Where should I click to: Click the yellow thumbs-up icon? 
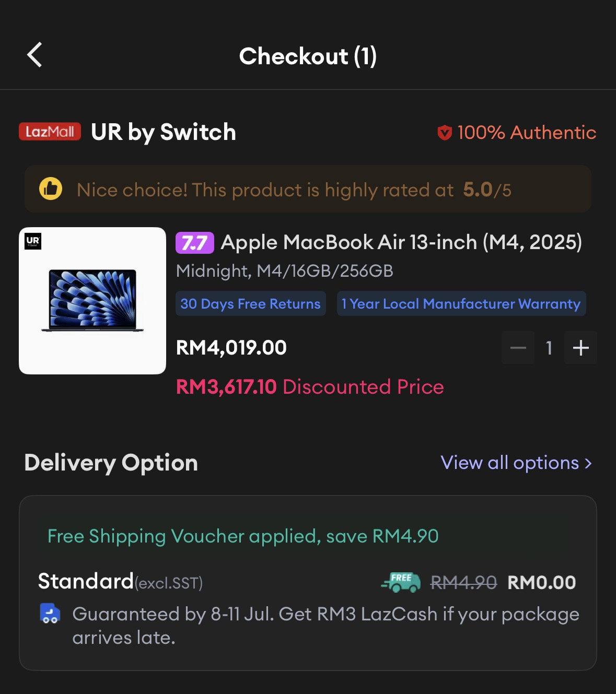pyautogui.click(x=51, y=189)
